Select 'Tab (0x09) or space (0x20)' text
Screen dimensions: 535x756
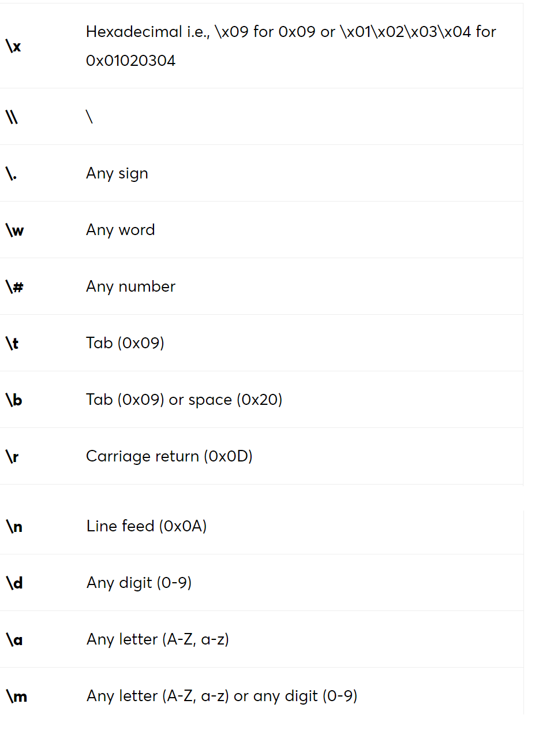click(x=184, y=400)
